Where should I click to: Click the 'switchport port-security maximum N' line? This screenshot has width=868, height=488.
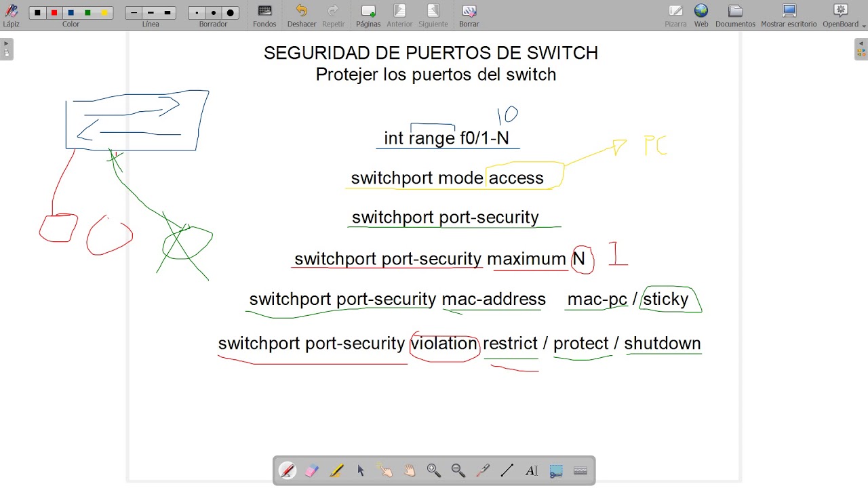(439, 259)
